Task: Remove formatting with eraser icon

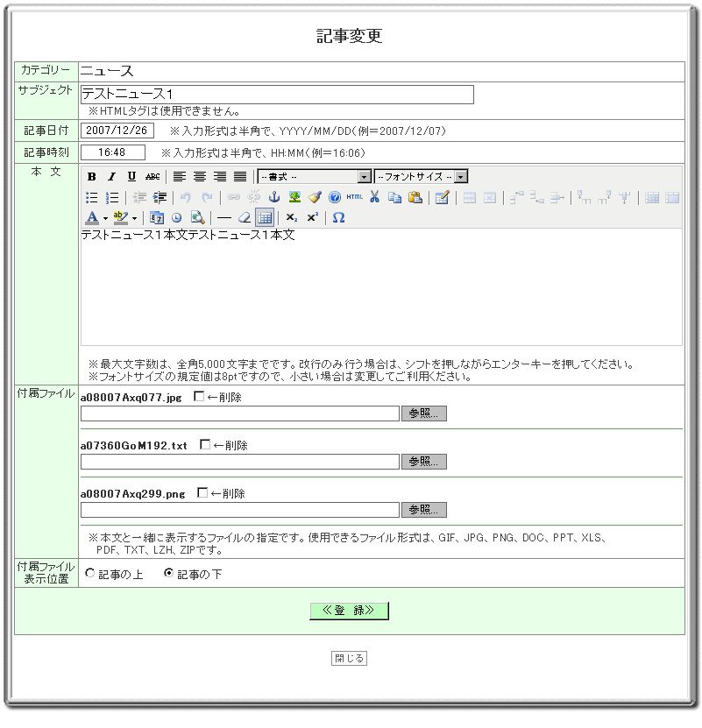Action: (x=245, y=217)
